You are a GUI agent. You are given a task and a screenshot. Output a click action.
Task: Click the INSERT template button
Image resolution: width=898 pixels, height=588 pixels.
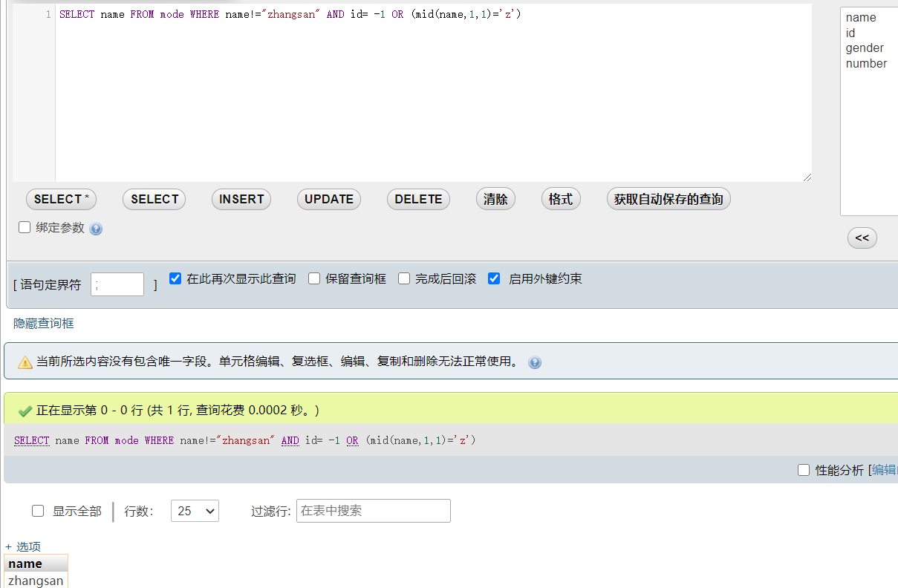(241, 199)
